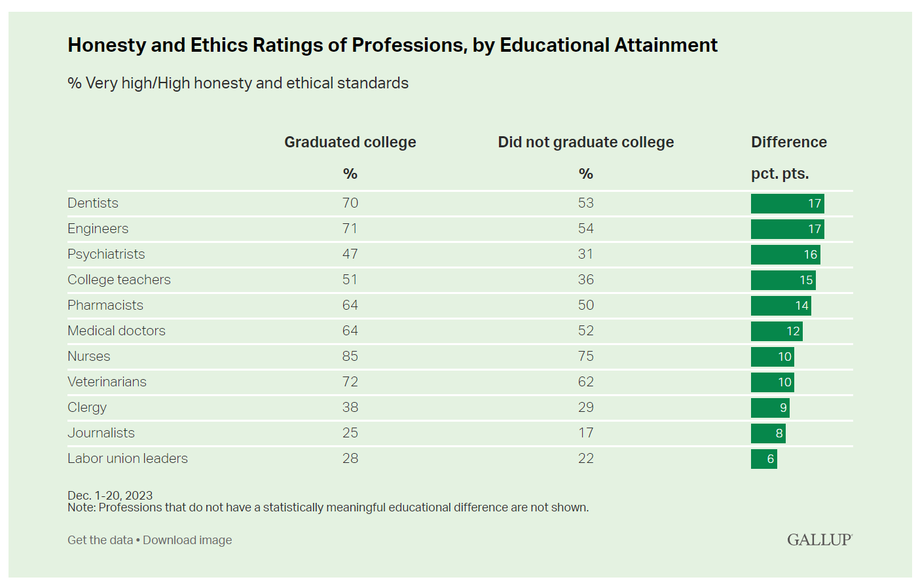Click the Get the data link
The height and width of the screenshot is (588, 918).
click(100, 540)
